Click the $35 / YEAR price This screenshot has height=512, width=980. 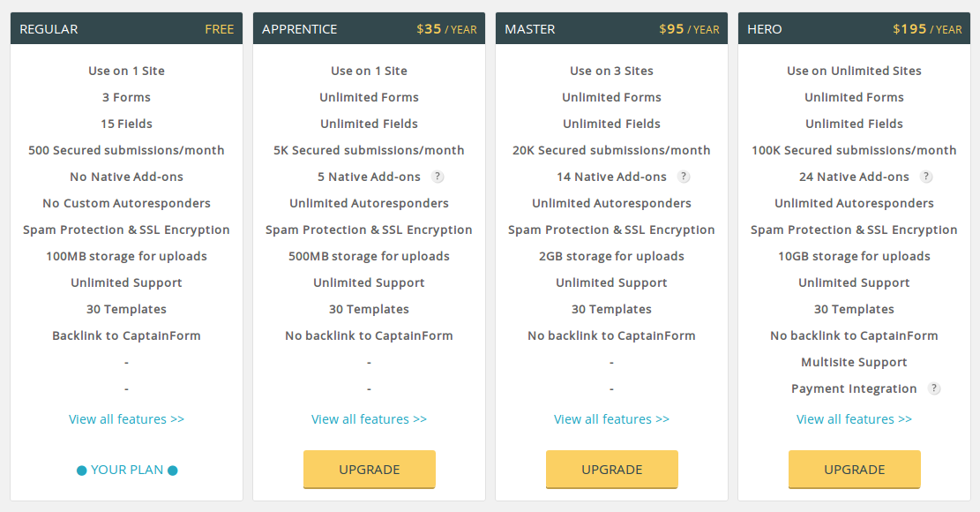point(445,28)
